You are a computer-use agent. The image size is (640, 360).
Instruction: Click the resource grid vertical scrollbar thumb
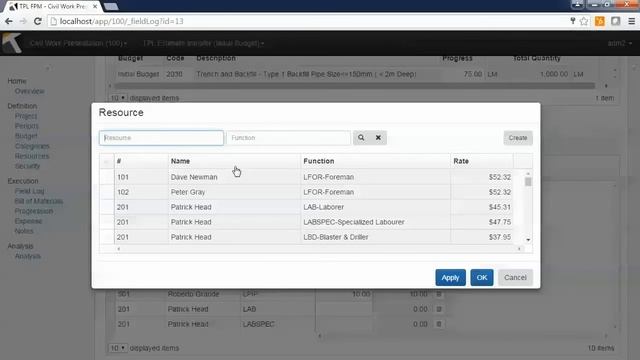(528, 182)
